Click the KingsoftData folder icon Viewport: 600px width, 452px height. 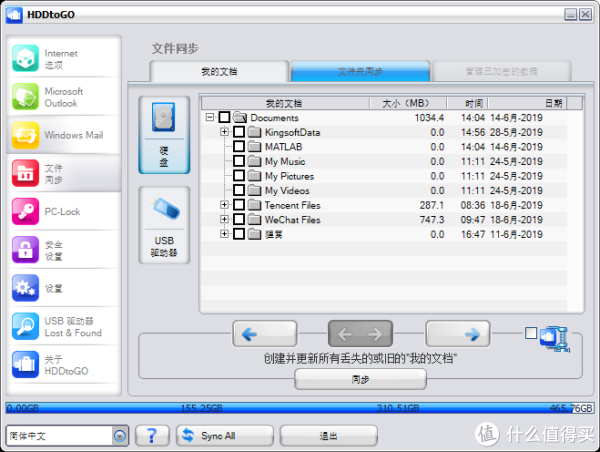tap(254, 132)
